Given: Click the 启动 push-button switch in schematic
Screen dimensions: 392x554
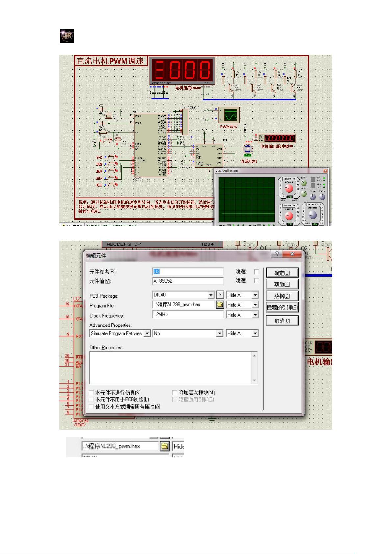Looking at the screenshot, I should coord(112,157).
